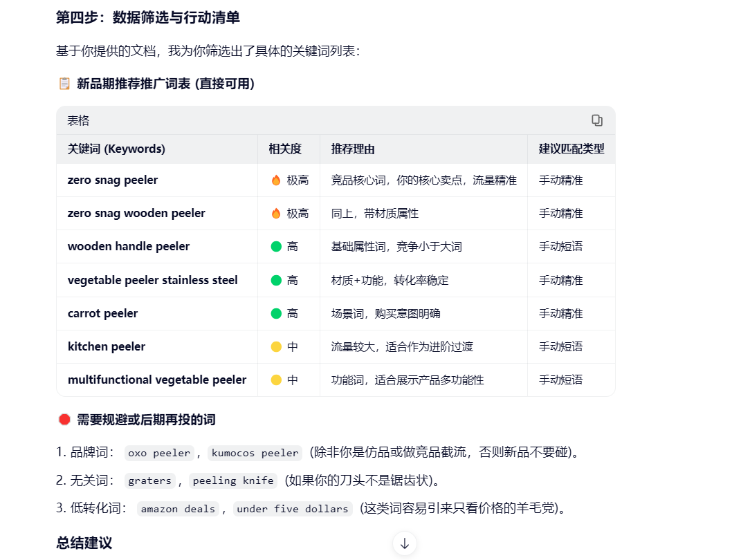Click the green dot in wooden handle peeler row
This screenshot has height=560, width=741.
point(276,247)
